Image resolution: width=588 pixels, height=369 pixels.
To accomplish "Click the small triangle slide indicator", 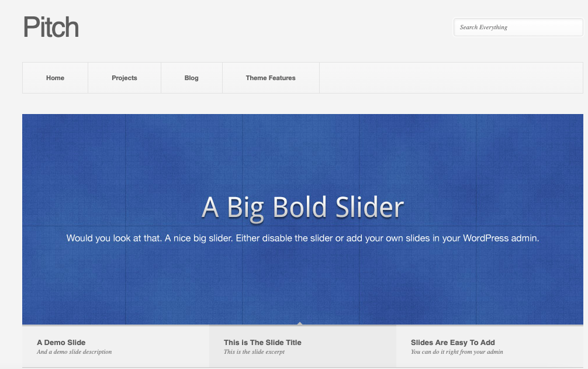I will 300,322.
